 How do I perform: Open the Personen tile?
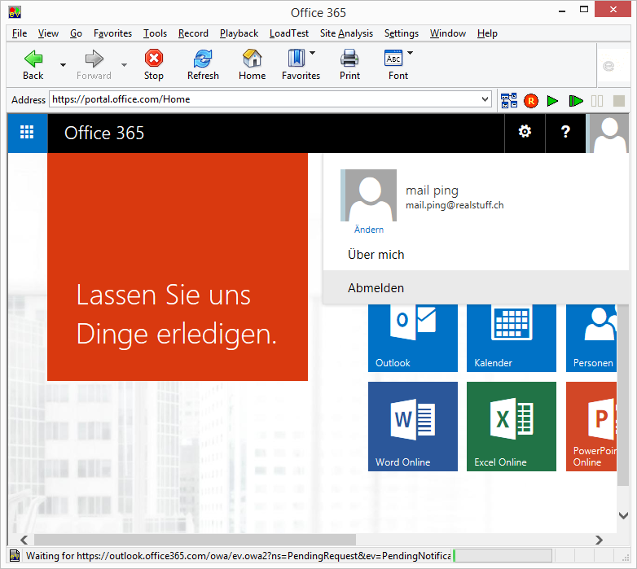tap(592, 338)
